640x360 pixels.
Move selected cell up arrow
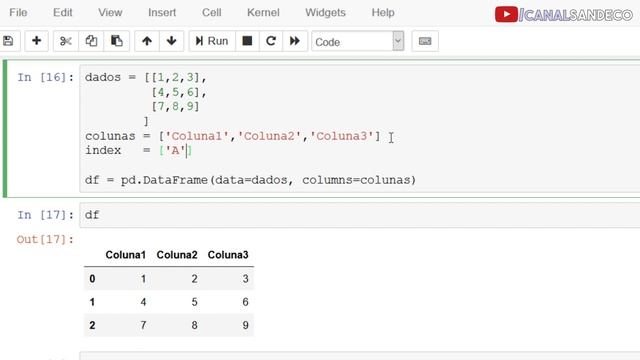pos(147,41)
